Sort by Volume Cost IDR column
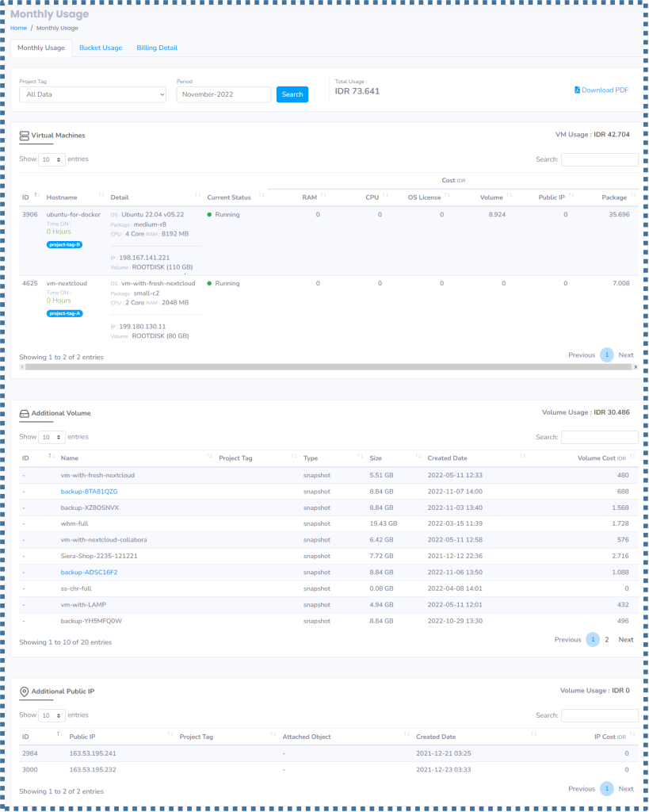Screen dimensions: 649x812 631,458
